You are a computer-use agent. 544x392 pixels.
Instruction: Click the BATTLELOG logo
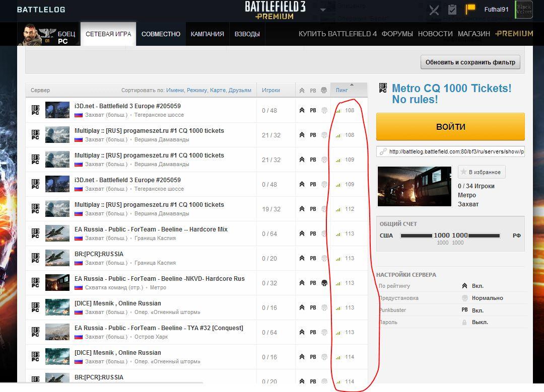[41, 10]
